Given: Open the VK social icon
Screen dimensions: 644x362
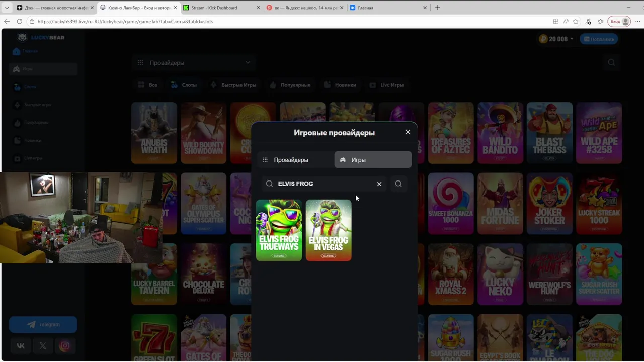Looking at the screenshot, I should click(x=21, y=346).
